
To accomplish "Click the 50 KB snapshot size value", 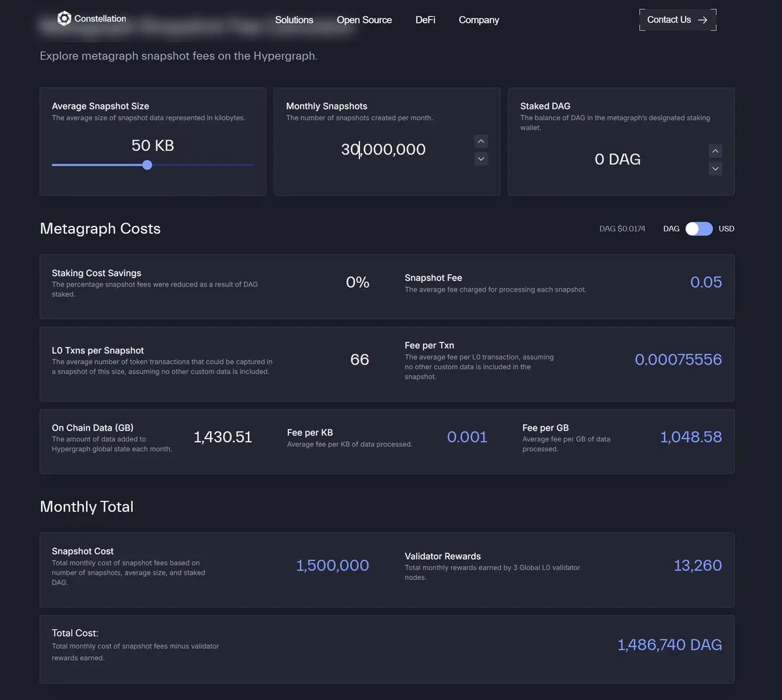I will click(x=153, y=145).
